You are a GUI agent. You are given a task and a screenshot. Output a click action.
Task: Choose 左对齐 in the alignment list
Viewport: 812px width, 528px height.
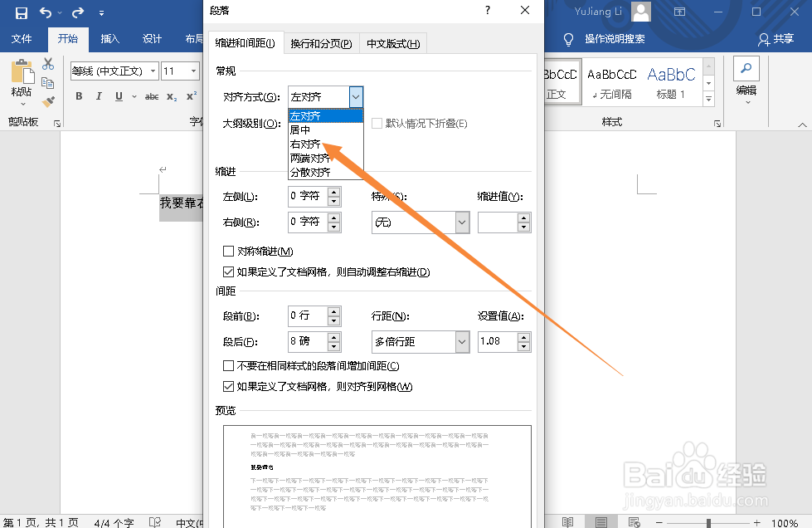tap(326, 115)
